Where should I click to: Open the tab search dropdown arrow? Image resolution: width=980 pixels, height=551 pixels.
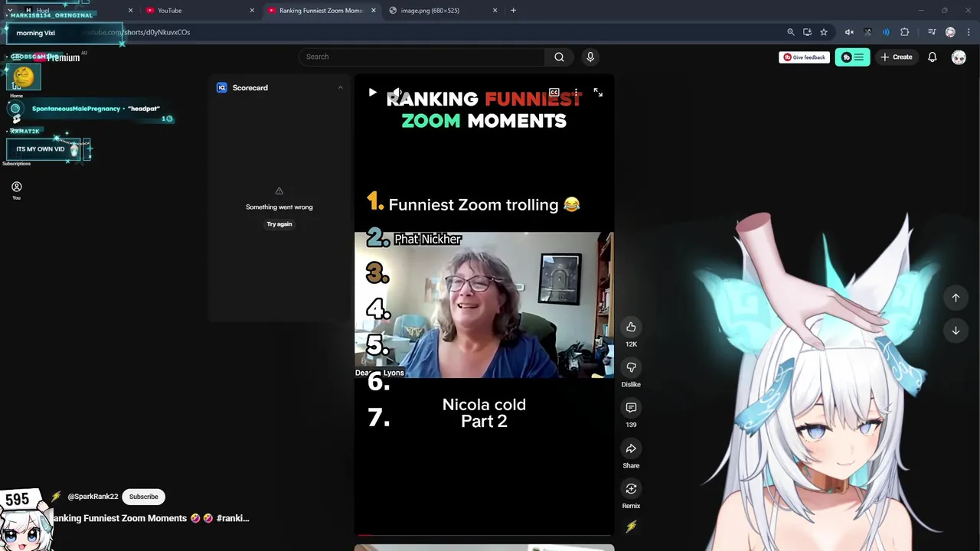click(9, 10)
